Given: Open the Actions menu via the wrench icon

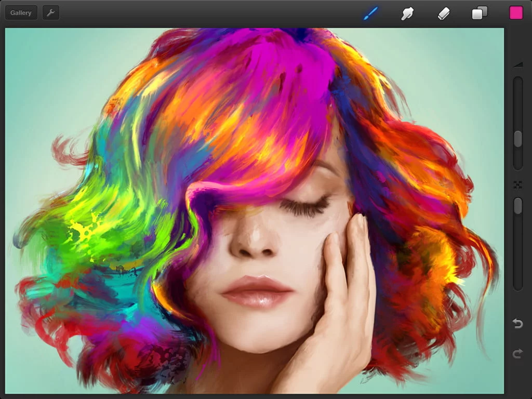Looking at the screenshot, I should pos(50,12).
